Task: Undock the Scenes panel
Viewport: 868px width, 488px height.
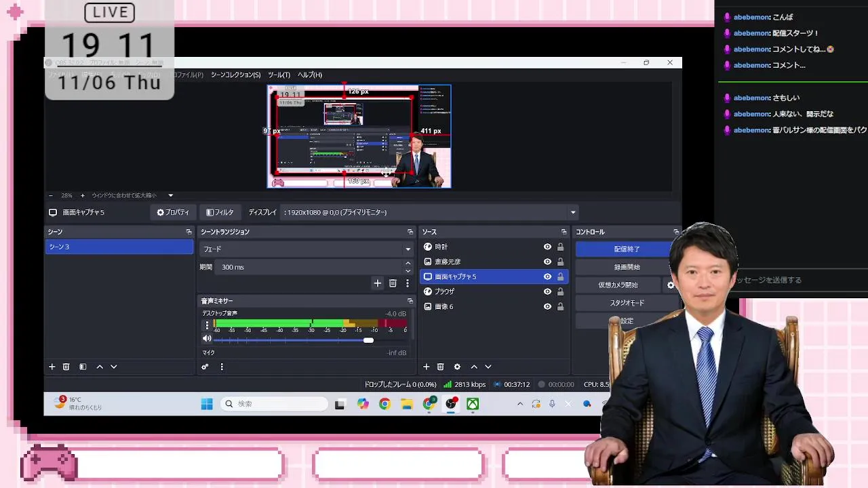Action: coord(189,232)
